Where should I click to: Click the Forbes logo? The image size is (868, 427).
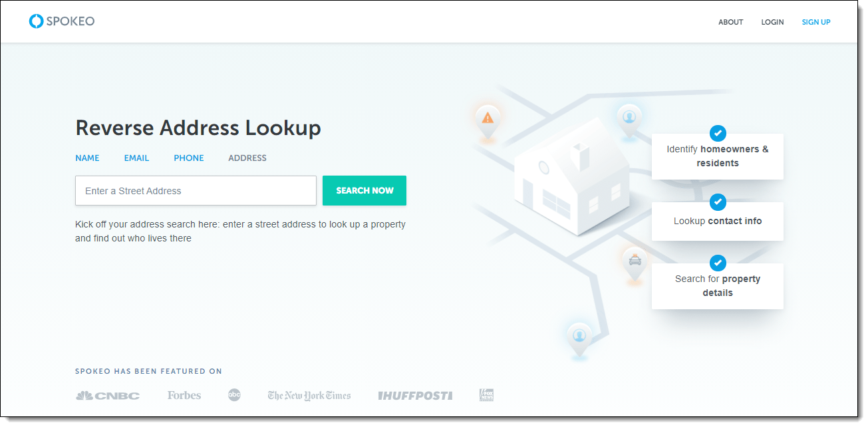(x=184, y=395)
